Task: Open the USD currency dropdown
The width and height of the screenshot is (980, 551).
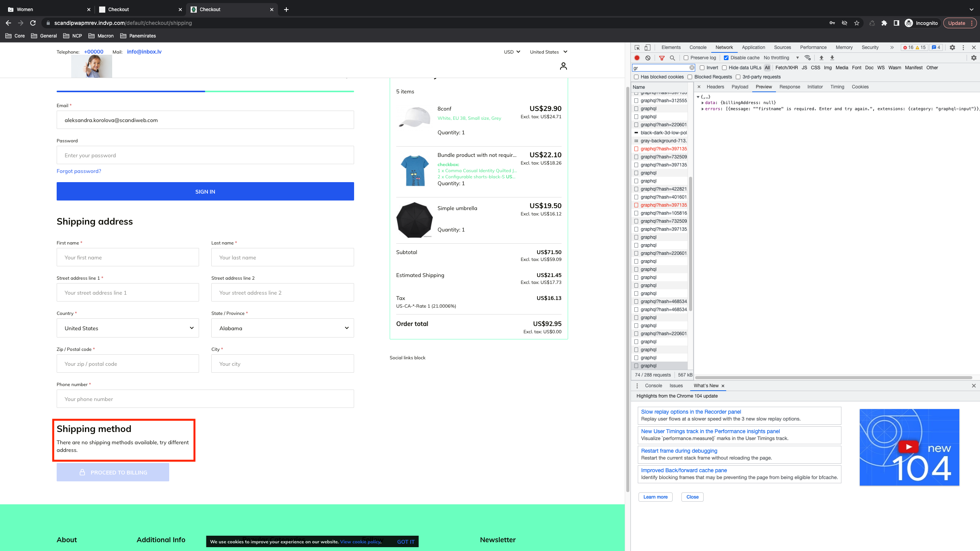Action: tap(512, 52)
